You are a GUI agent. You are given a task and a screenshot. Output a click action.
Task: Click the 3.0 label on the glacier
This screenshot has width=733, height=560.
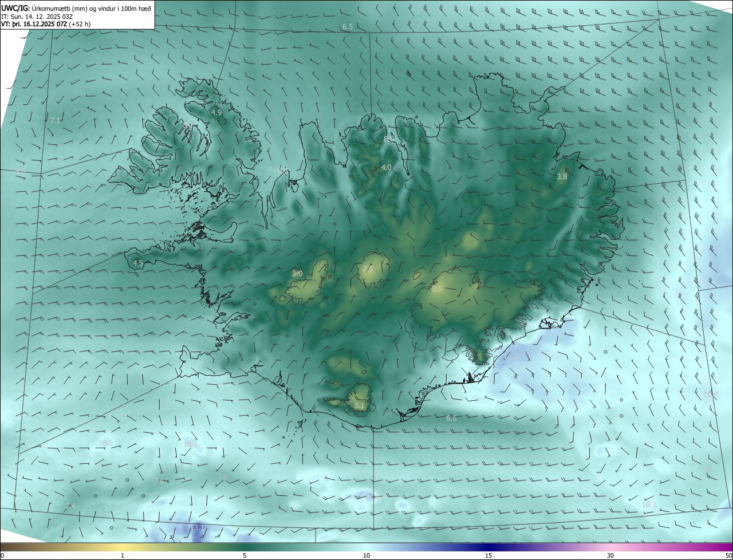point(297,274)
